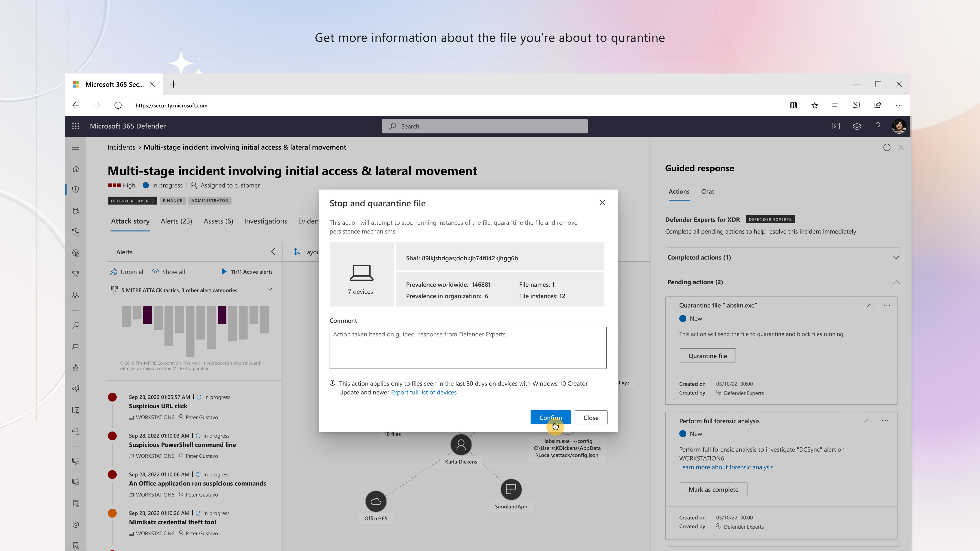The width and height of the screenshot is (980, 551).
Task: Open the browser reading view icon
Action: 793,105
